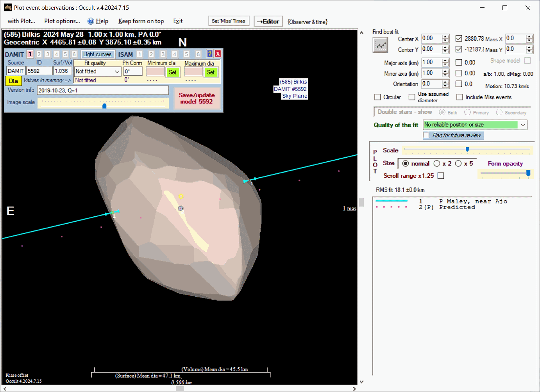
Task: Expand the Fit quality combo box
Action: tap(117, 71)
